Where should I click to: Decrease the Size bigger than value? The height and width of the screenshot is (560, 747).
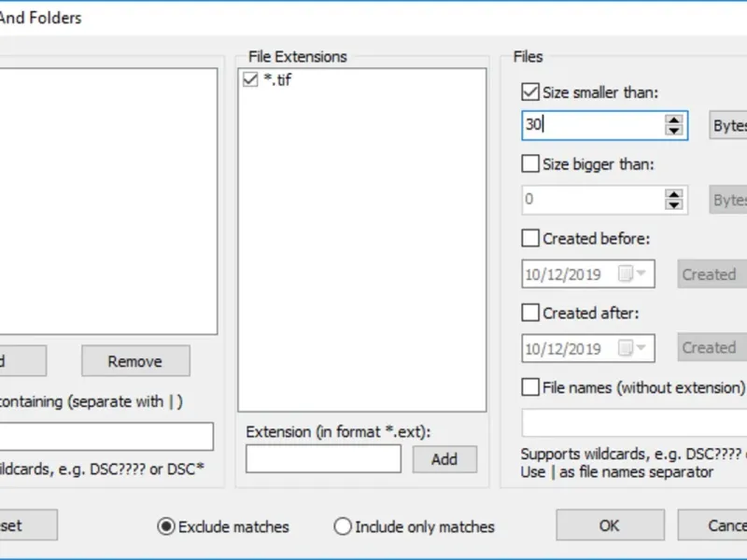point(673,204)
